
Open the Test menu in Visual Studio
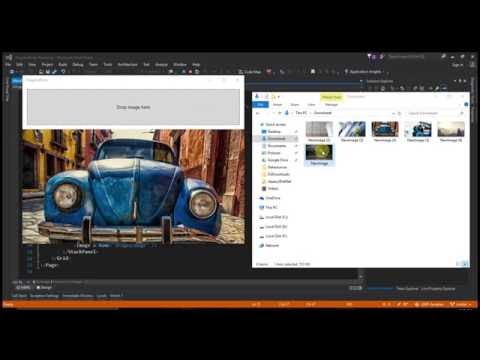(146, 64)
